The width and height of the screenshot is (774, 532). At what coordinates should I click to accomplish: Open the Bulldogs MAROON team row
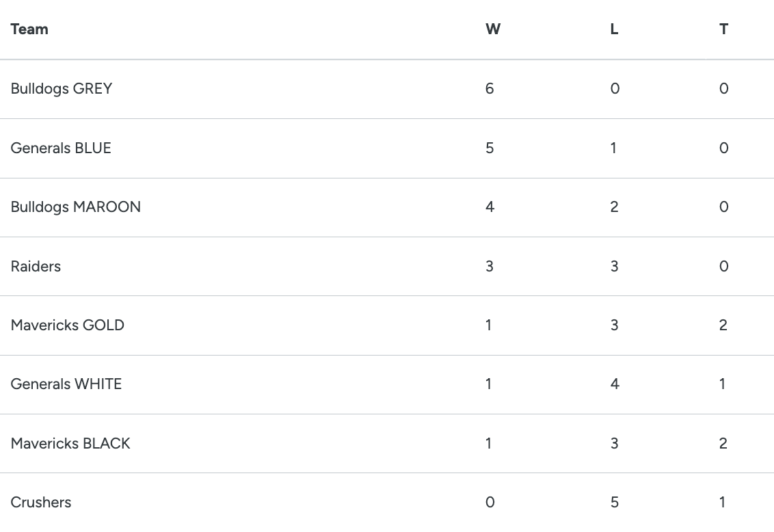coord(76,207)
